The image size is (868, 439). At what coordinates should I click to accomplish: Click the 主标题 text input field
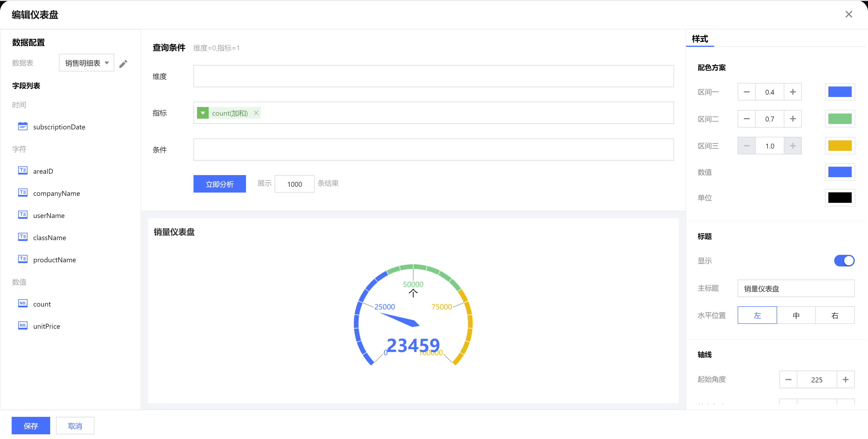(795, 288)
